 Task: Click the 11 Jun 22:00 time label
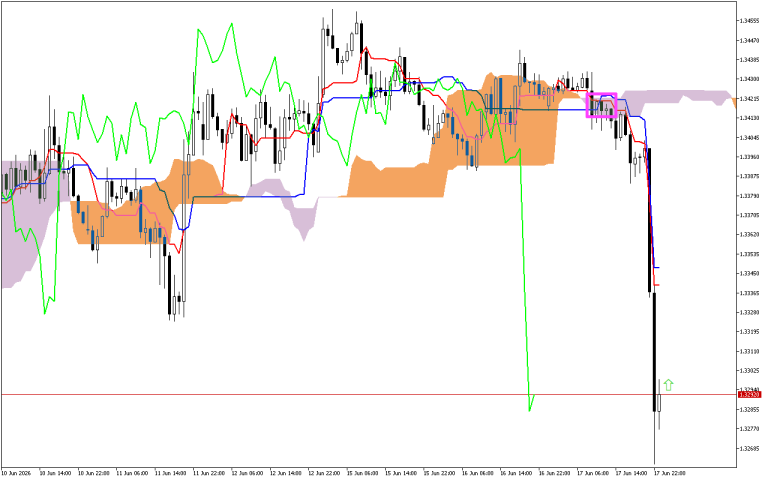209,473
